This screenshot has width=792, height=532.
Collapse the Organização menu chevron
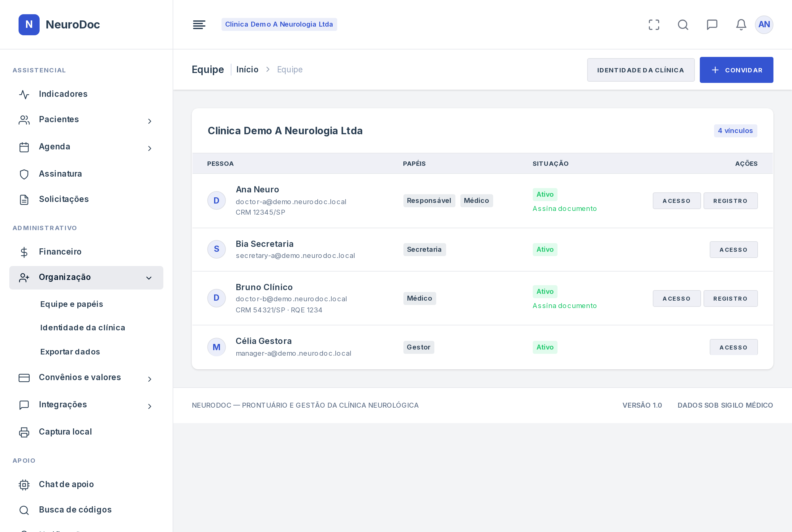tap(148, 278)
